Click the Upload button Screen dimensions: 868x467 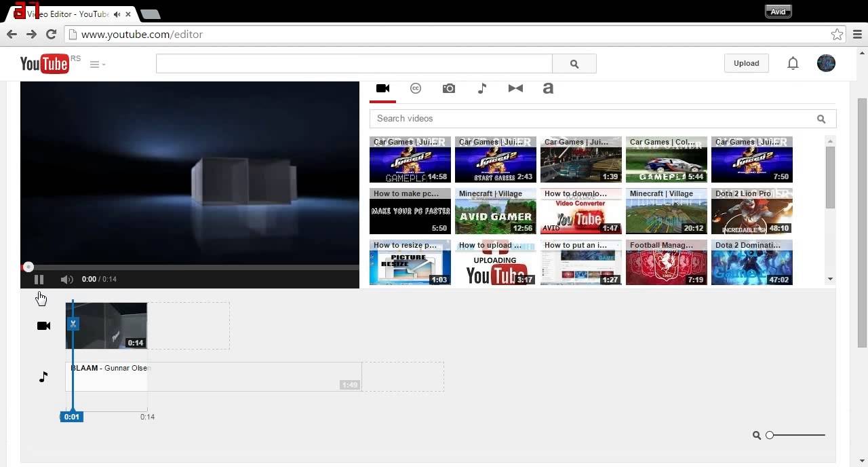[746, 63]
